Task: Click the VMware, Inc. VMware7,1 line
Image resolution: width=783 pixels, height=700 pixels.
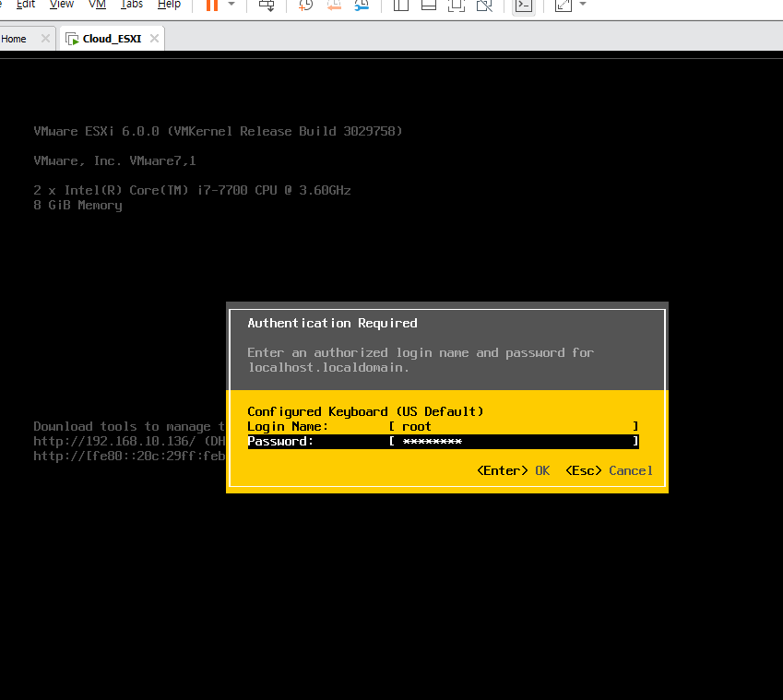Action: pyautogui.click(x=115, y=160)
